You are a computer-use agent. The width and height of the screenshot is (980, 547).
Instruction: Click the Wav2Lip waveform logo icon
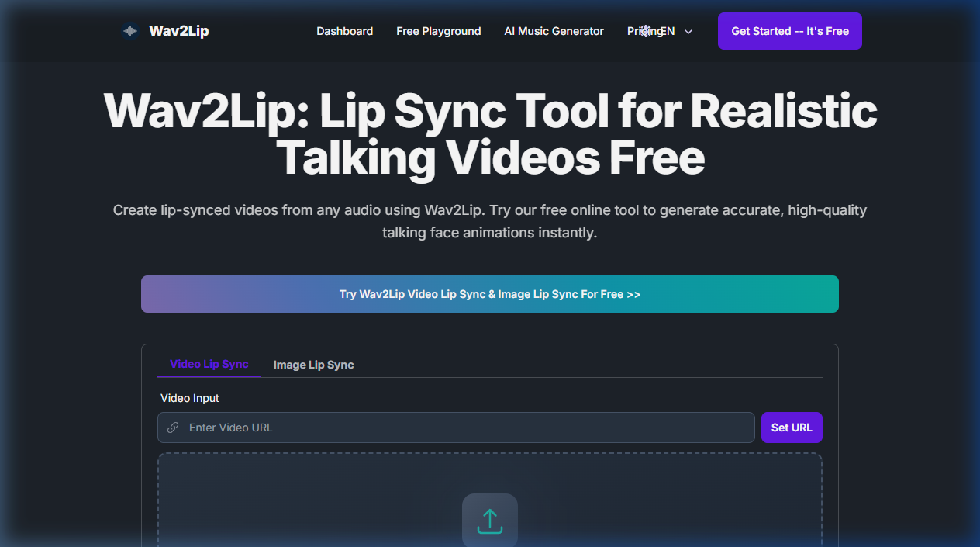pos(129,31)
